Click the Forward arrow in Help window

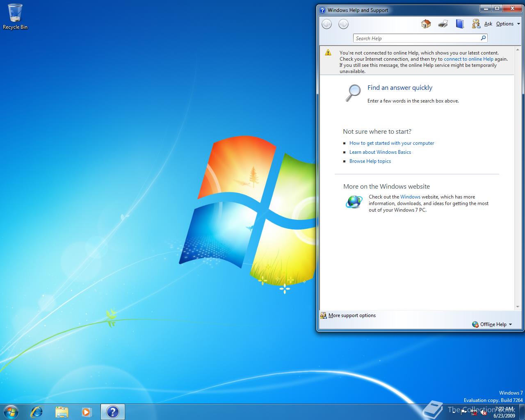tap(343, 24)
